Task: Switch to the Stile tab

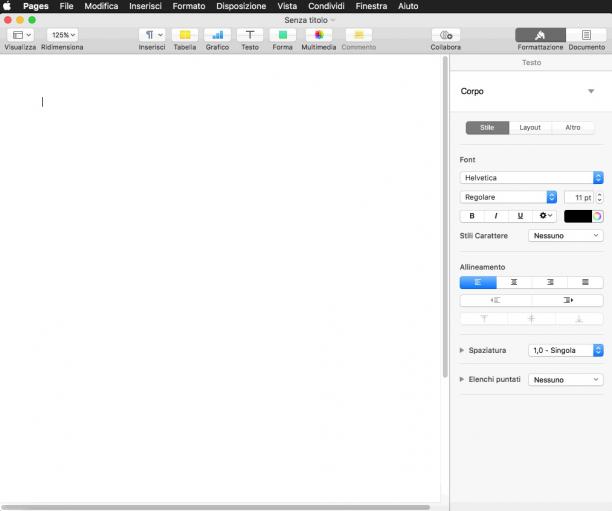Action: [x=487, y=128]
